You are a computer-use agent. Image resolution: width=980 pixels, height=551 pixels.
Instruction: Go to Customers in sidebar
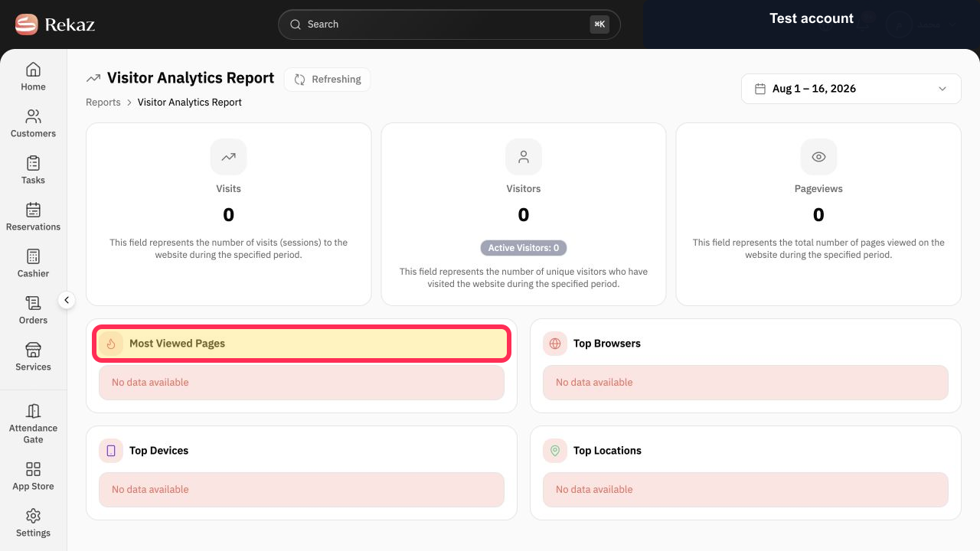(33, 116)
